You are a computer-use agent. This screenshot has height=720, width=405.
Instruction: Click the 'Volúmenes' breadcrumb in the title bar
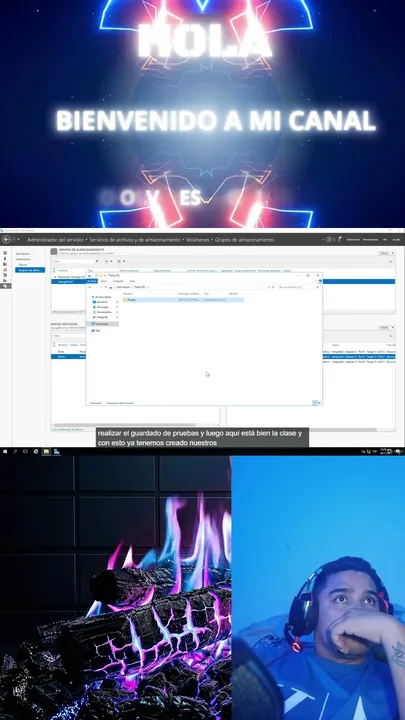199,240
